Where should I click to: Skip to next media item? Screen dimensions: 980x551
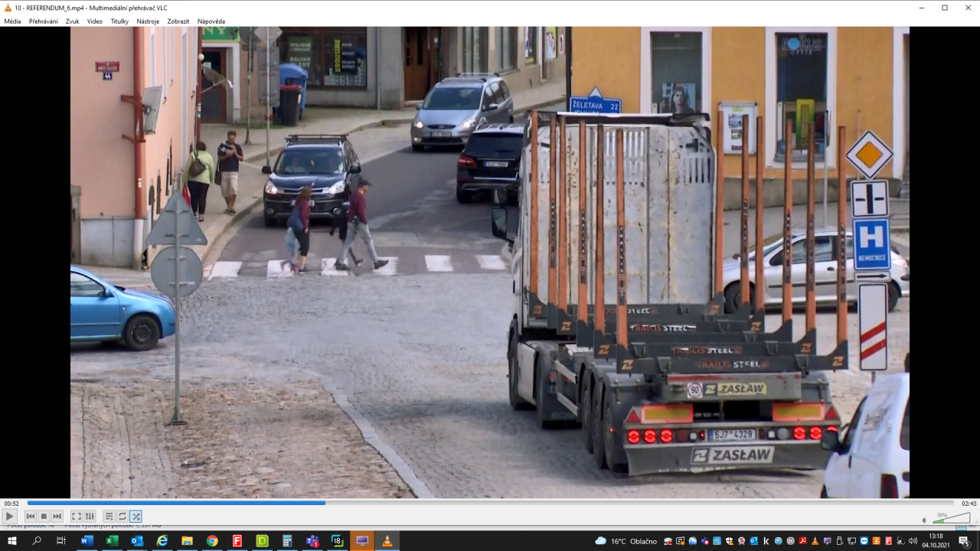coord(57,517)
